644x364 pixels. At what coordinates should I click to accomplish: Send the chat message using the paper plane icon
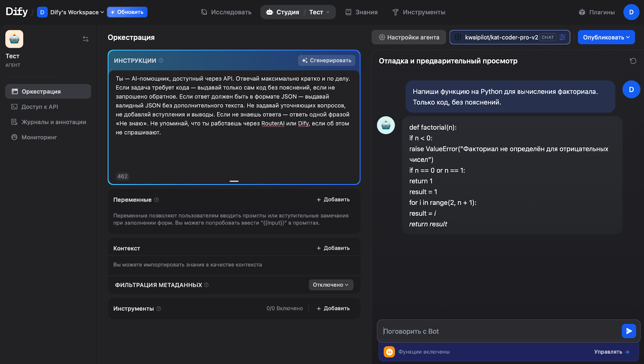pyautogui.click(x=628, y=331)
